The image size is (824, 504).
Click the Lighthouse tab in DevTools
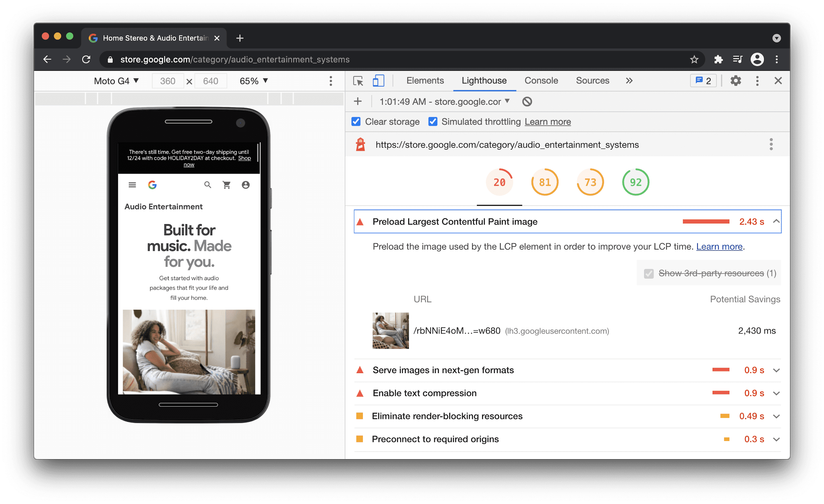tap(484, 81)
